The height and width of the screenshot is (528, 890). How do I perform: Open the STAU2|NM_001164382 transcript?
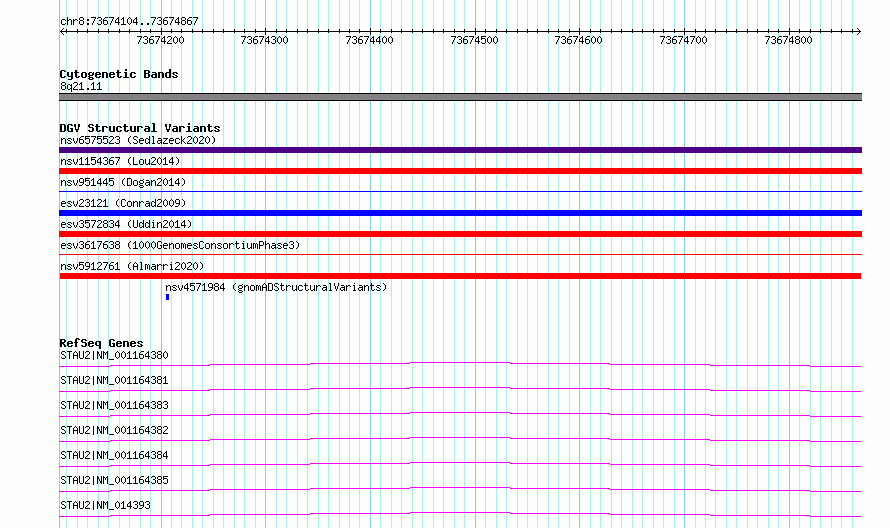[114, 430]
